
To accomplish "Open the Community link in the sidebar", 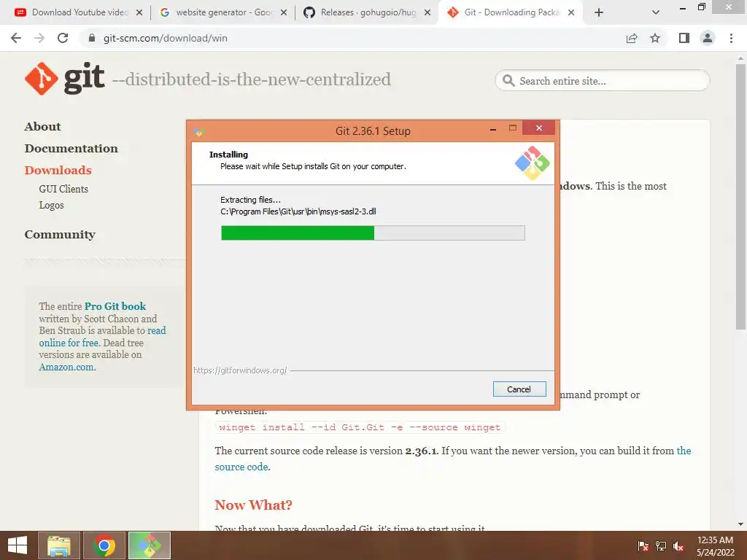I will [60, 235].
